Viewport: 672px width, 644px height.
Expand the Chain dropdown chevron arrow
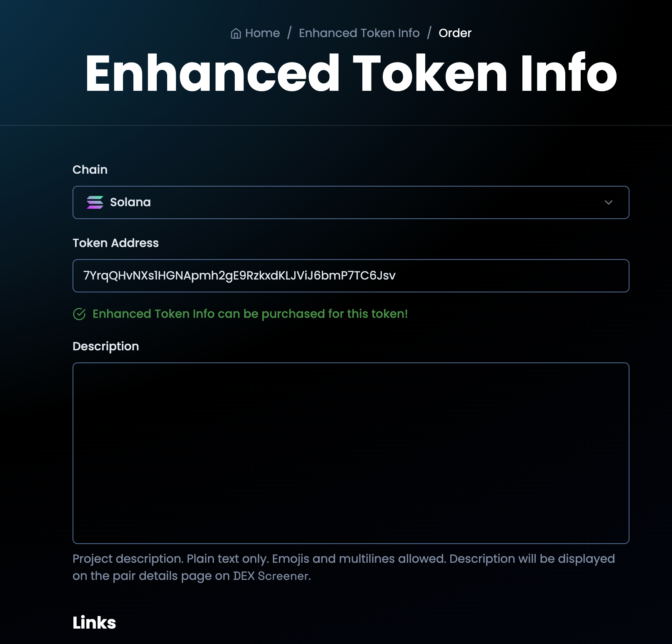(608, 202)
